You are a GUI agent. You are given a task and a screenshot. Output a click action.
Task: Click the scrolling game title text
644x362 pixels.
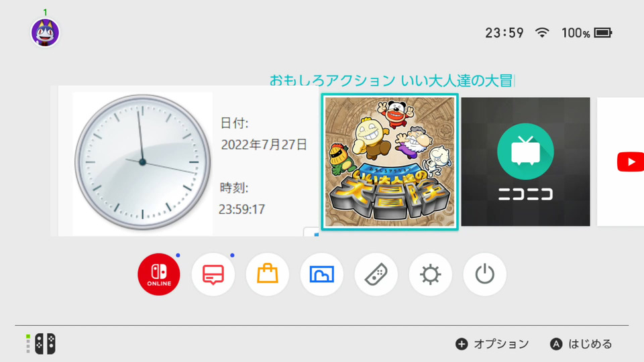click(391, 80)
